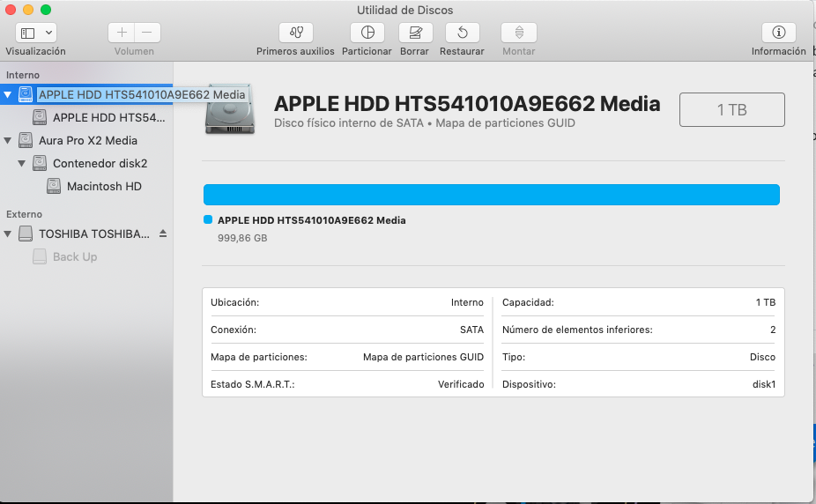Viewport: 816px width, 504px height.
Task: Click the Aura Pro X2 Media disk icon
Action: (26, 140)
